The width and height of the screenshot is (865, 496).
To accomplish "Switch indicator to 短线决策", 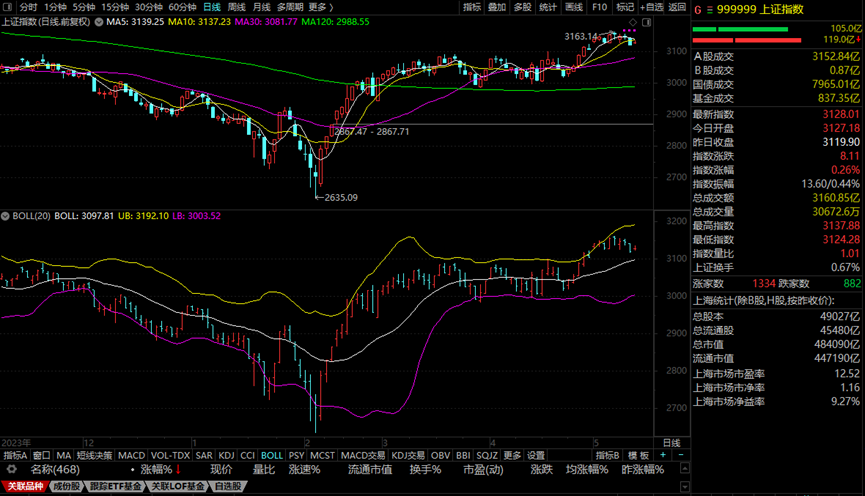I will 94,455.
